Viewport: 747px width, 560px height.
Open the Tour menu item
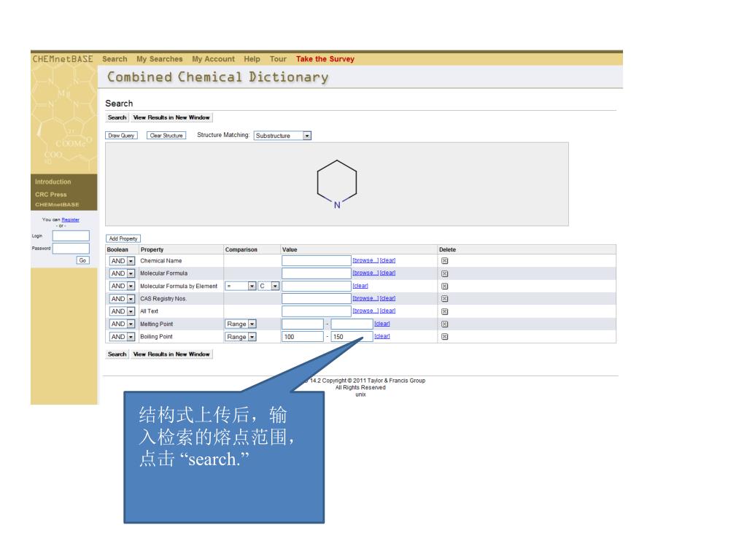tap(278, 59)
